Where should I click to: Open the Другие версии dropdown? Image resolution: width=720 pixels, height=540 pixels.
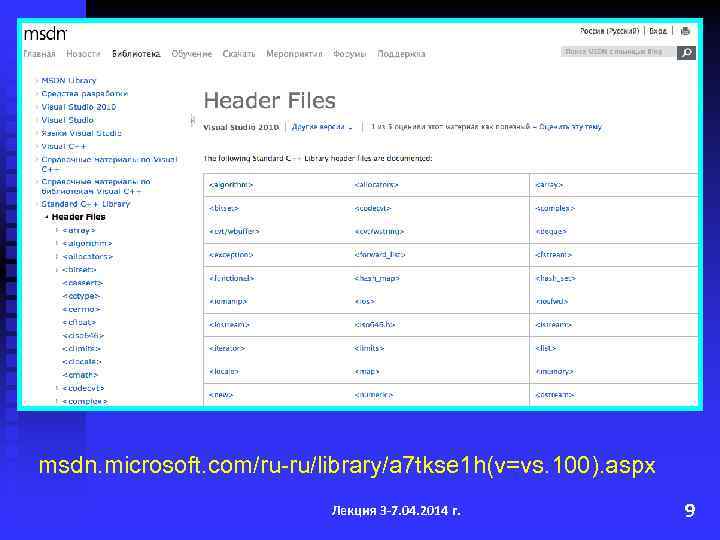pos(322,127)
